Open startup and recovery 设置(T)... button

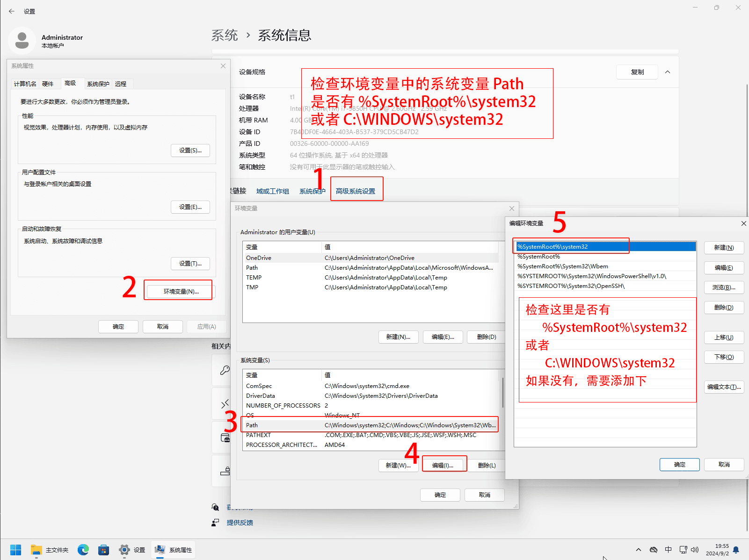tap(190, 264)
